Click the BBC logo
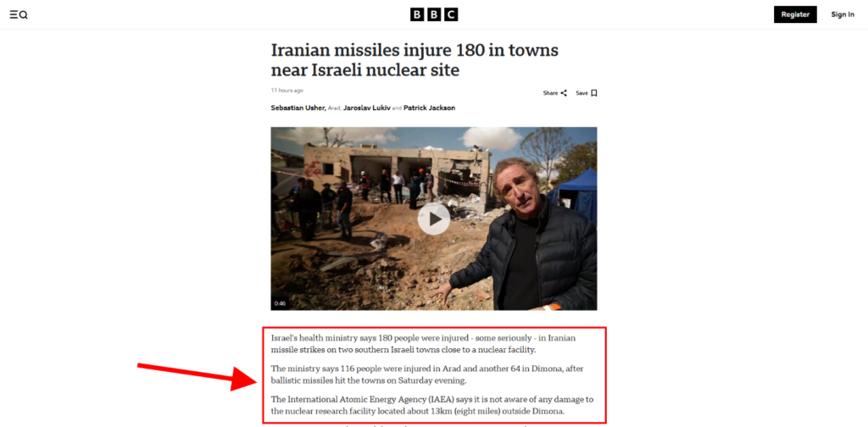Screen dimensions: 868x427 (434, 14)
